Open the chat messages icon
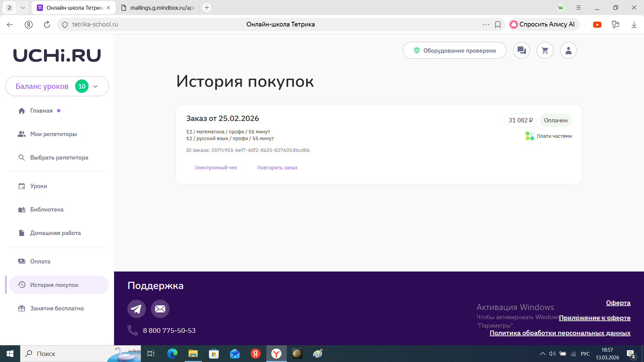Image resolution: width=644 pixels, height=362 pixels. point(521,50)
